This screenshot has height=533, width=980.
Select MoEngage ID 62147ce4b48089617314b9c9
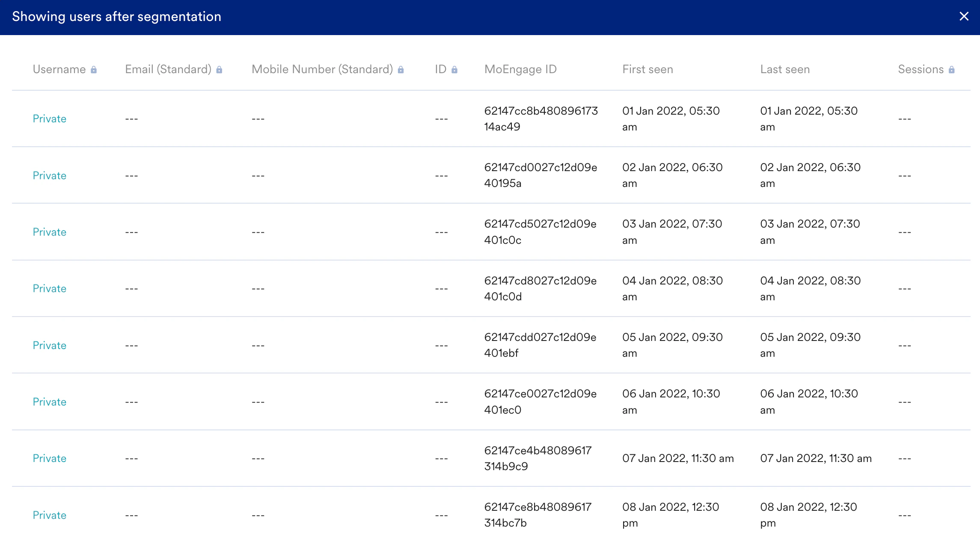[x=538, y=458]
